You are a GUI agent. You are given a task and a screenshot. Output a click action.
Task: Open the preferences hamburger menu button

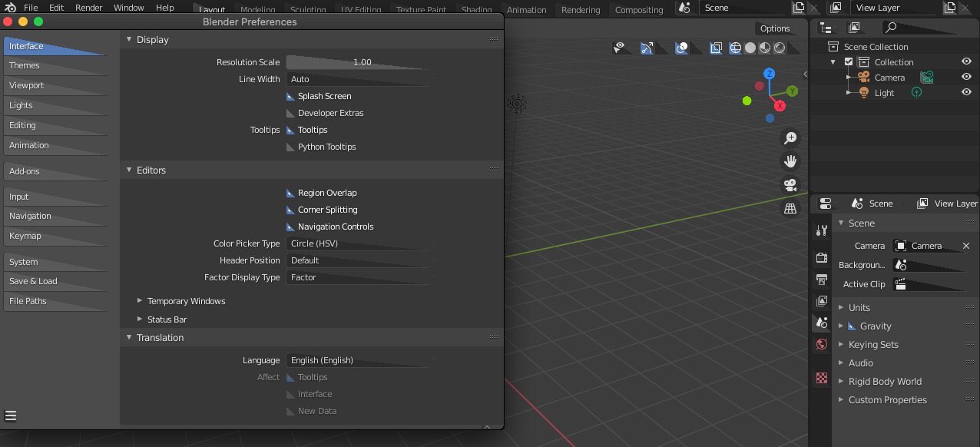pos(11,416)
